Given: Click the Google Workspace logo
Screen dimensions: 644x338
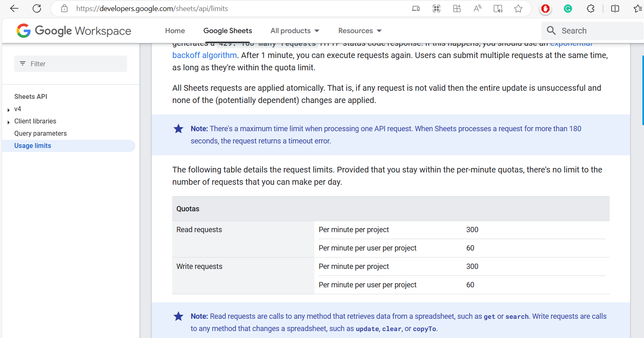Looking at the screenshot, I should 74,31.
